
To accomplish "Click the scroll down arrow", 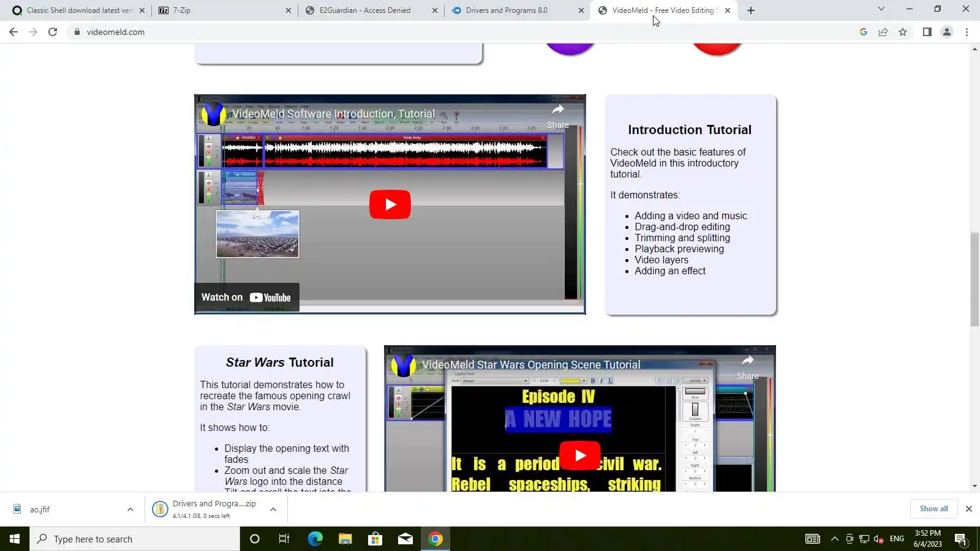I will (x=974, y=487).
